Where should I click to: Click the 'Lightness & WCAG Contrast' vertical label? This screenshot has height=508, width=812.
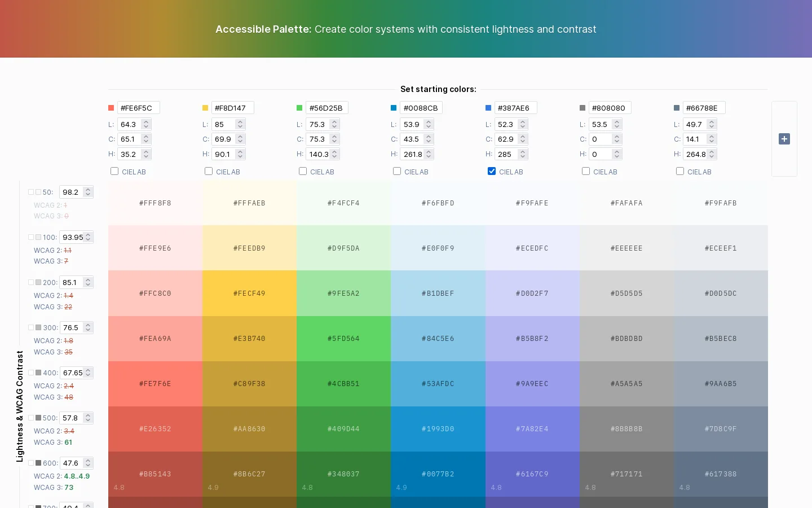(x=20, y=406)
